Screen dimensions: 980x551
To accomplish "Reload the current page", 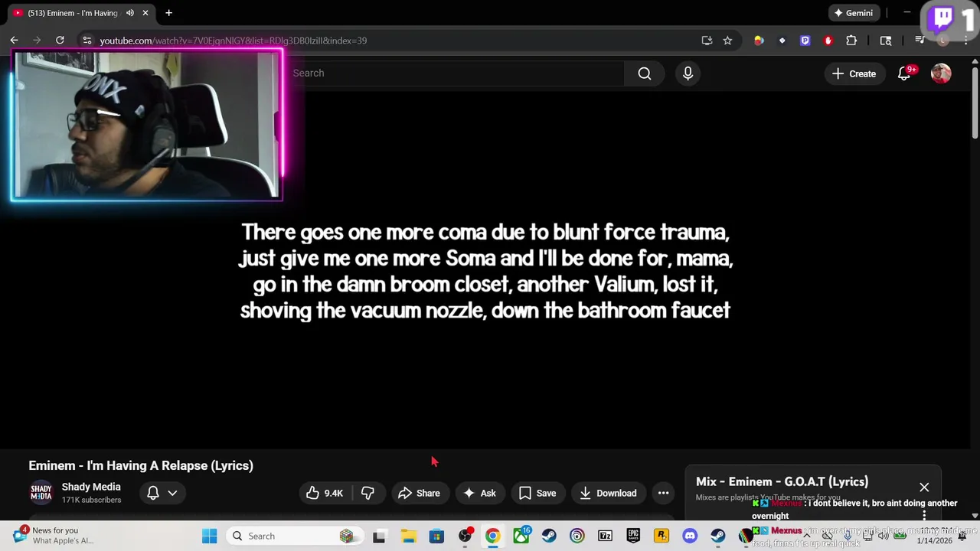I will (60, 41).
